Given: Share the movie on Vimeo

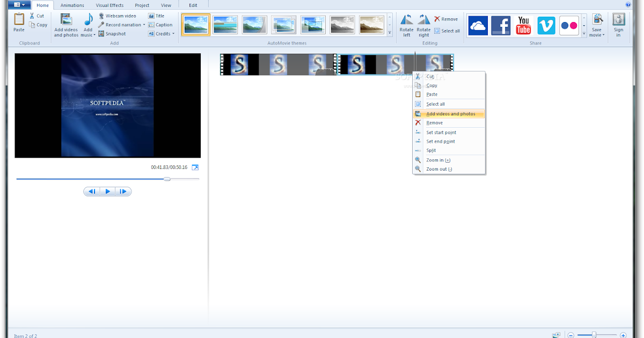Looking at the screenshot, I should [x=546, y=25].
